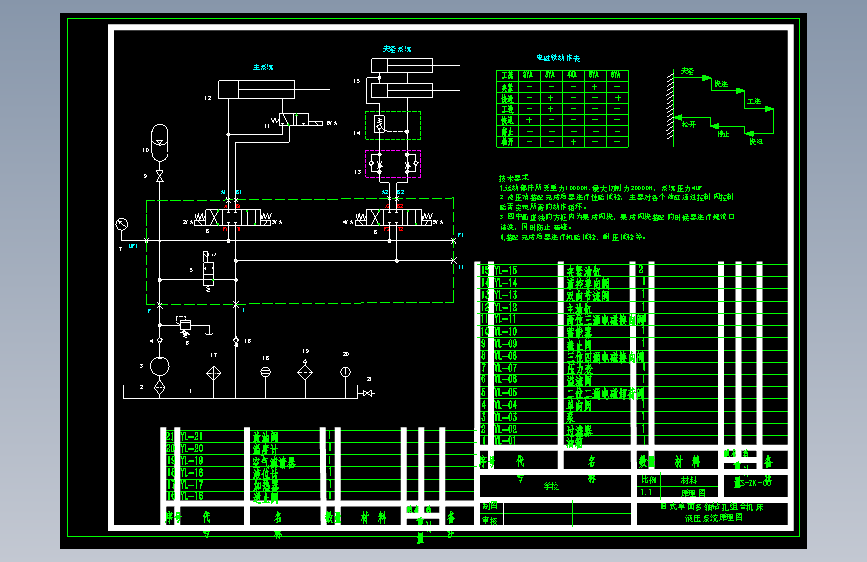The width and height of the screenshot is (867, 562).
Task: Click the 工进 label in the motion cycle diagram
Action: (x=754, y=101)
